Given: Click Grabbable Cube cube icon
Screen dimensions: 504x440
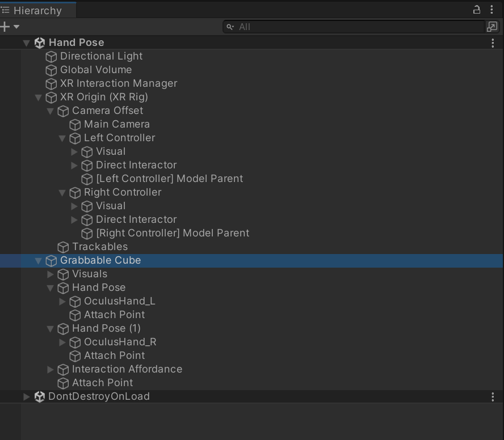Looking at the screenshot, I should coord(51,261).
